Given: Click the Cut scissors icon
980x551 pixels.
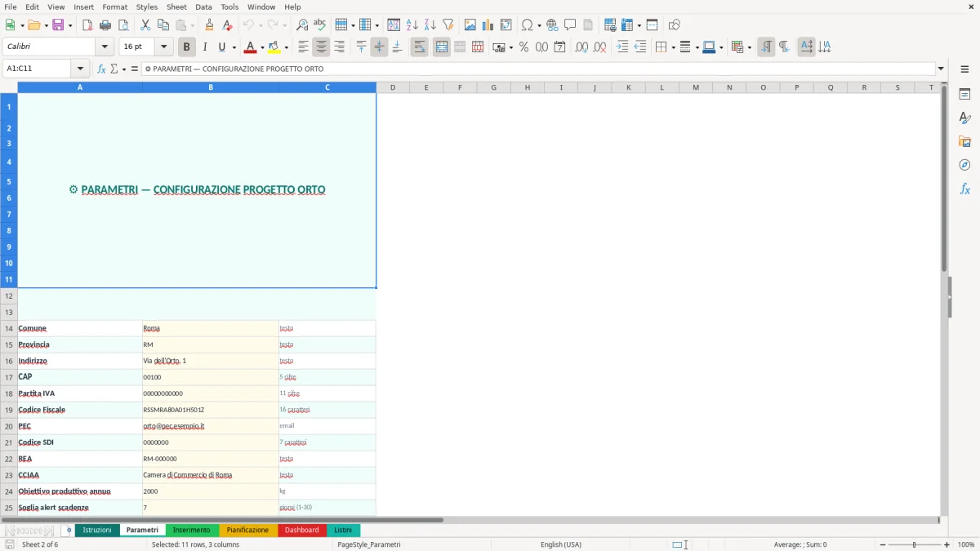Looking at the screenshot, I should 145,25.
